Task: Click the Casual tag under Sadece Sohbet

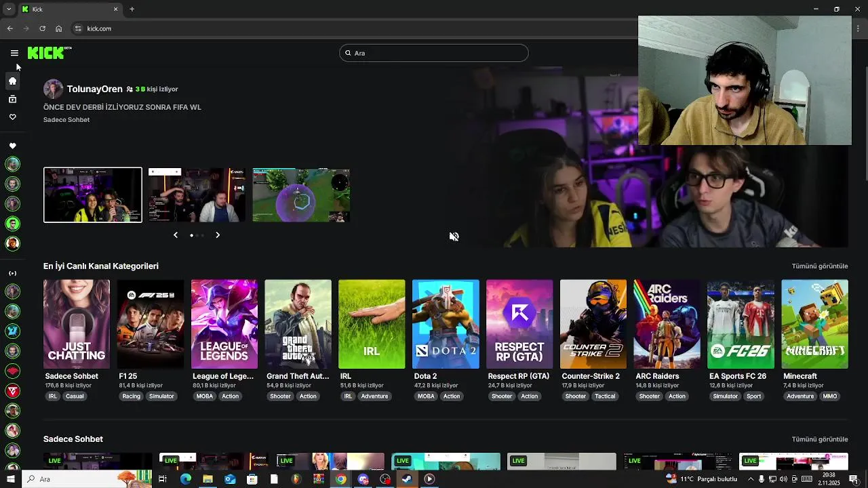Action: (x=75, y=396)
